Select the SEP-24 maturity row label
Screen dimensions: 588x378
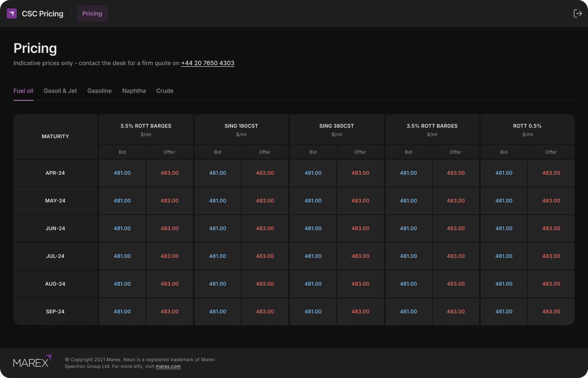[55, 312]
